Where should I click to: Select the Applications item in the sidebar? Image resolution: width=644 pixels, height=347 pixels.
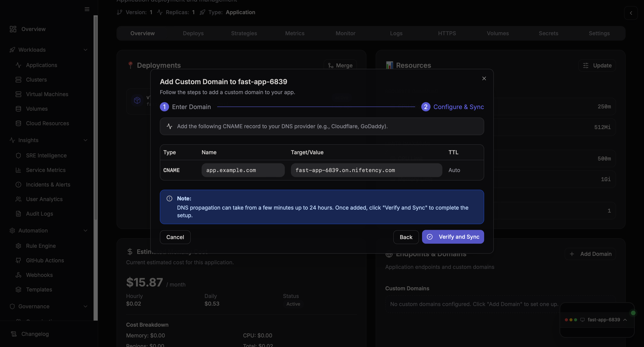tap(41, 65)
